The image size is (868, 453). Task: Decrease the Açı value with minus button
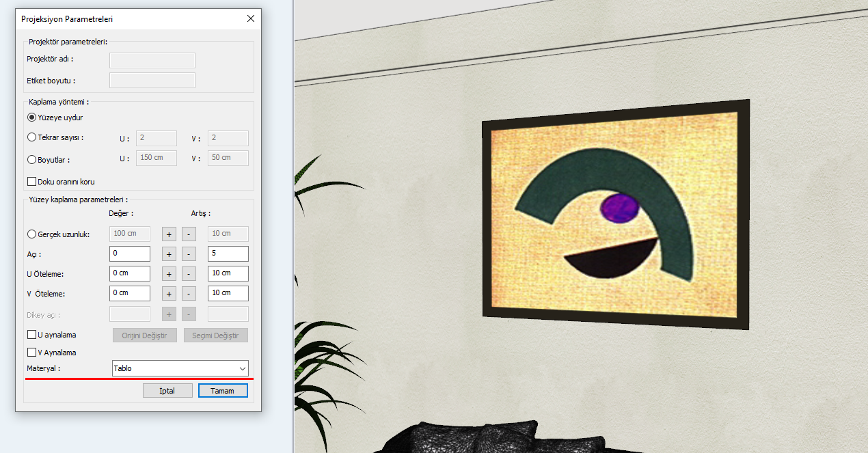click(x=189, y=254)
